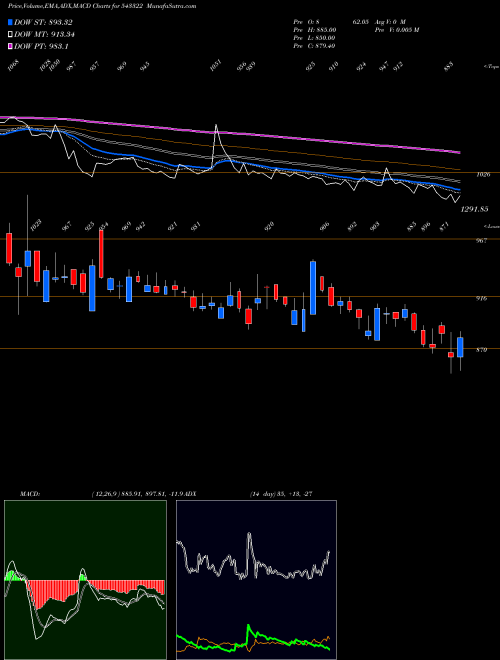Click the 'Avg V: 0 M' value
The image size is (500, 660).
(x=391, y=22)
